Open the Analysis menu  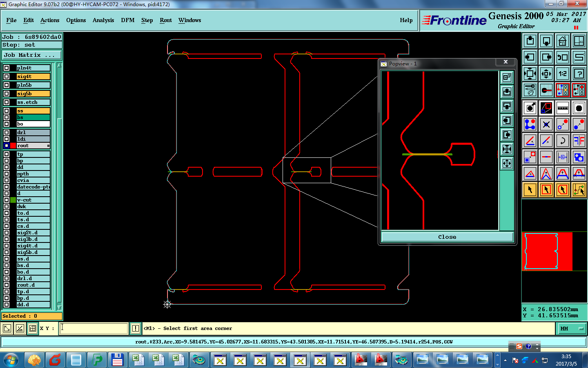point(103,20)
